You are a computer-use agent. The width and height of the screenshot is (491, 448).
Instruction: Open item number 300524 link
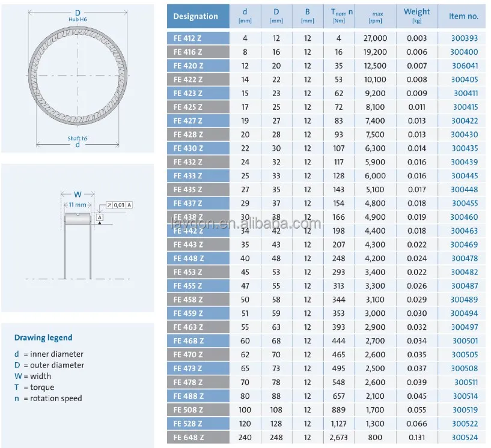click(x=465, y=437)
